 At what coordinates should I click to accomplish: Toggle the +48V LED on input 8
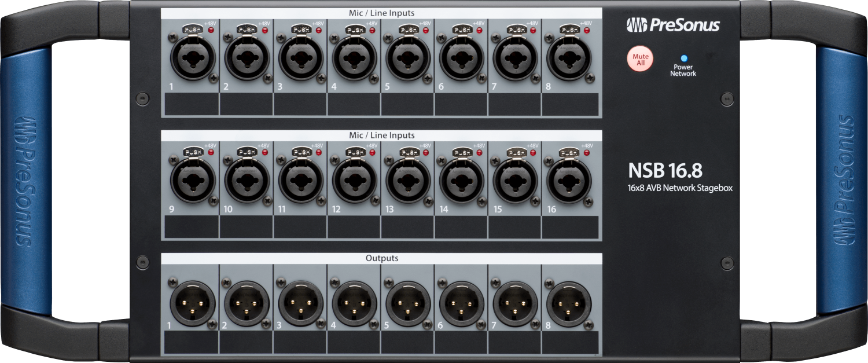click(587, 30)
